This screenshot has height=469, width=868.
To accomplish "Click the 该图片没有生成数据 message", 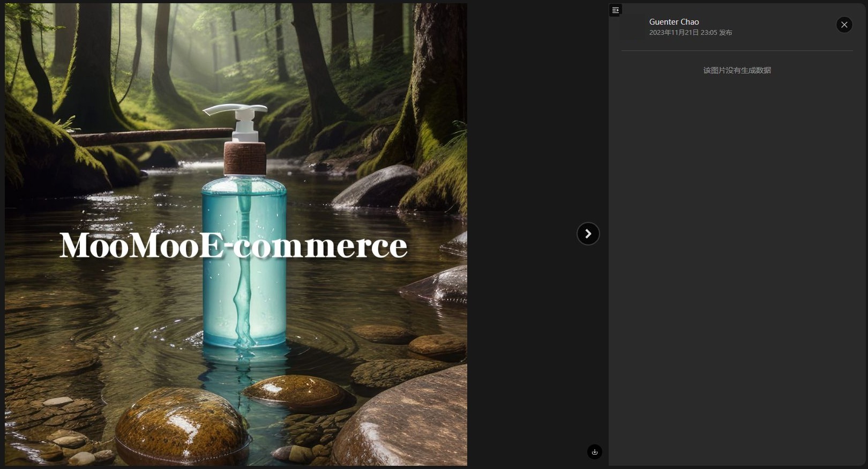I will pyautogui.click(x=737, y=70).
